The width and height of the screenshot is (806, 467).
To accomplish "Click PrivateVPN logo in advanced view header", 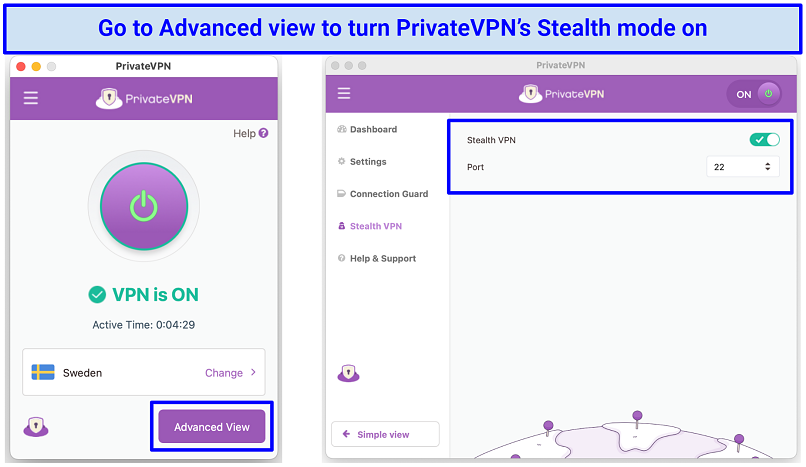I will 561,94.
